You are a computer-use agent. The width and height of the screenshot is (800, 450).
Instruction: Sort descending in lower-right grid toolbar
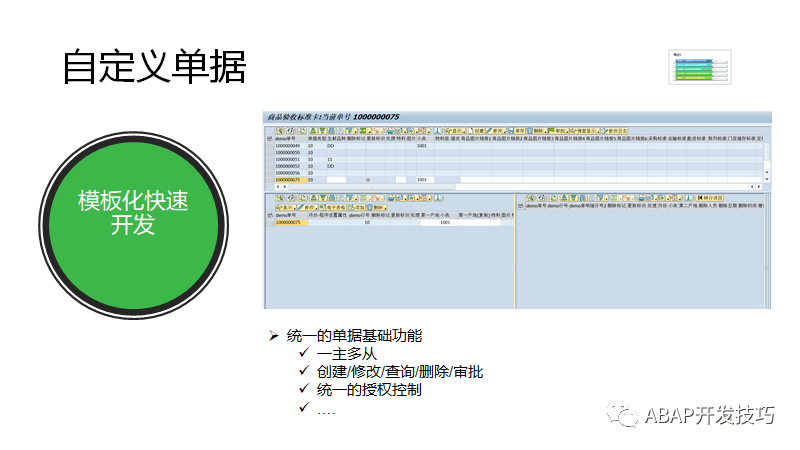click(x=573, y=198)
